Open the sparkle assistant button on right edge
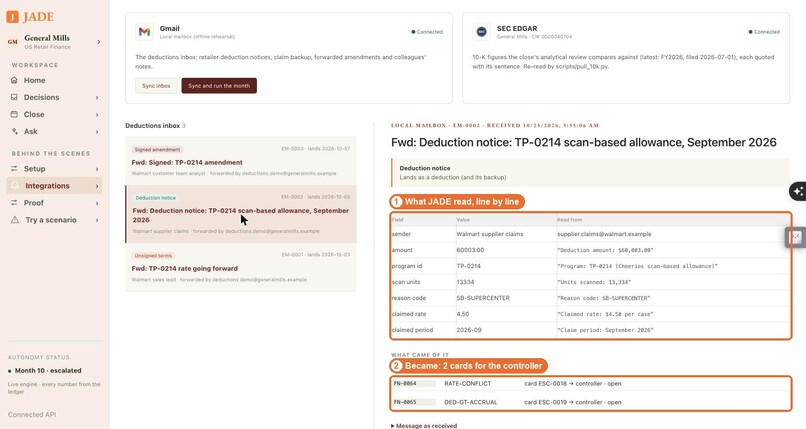 (x=798, y=191)
